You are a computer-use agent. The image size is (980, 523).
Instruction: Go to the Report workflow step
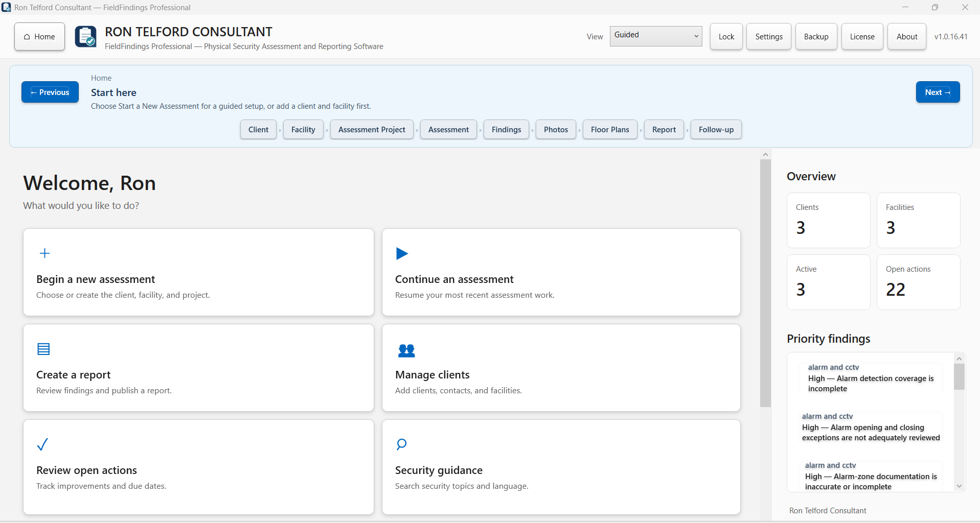point(664,130)
